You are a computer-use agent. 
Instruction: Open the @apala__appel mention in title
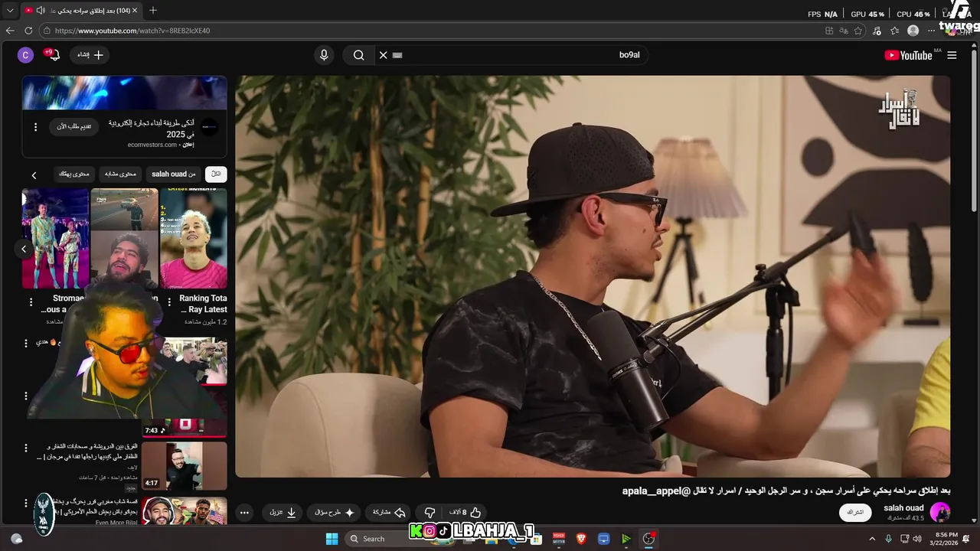click(x=656, y=491)
